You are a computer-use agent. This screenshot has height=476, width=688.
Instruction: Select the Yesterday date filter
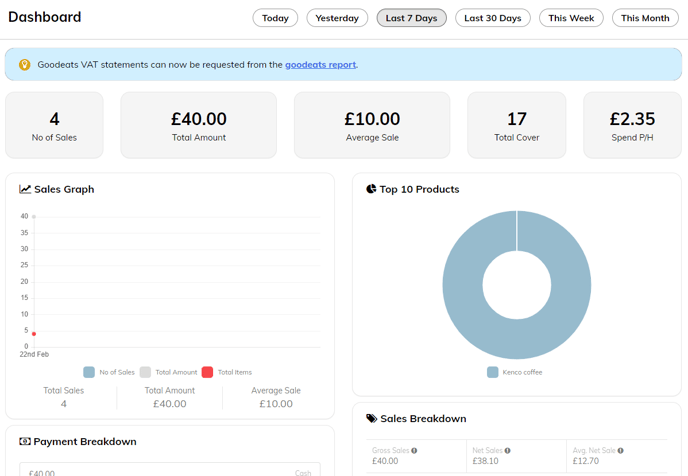tap(337, 18)
